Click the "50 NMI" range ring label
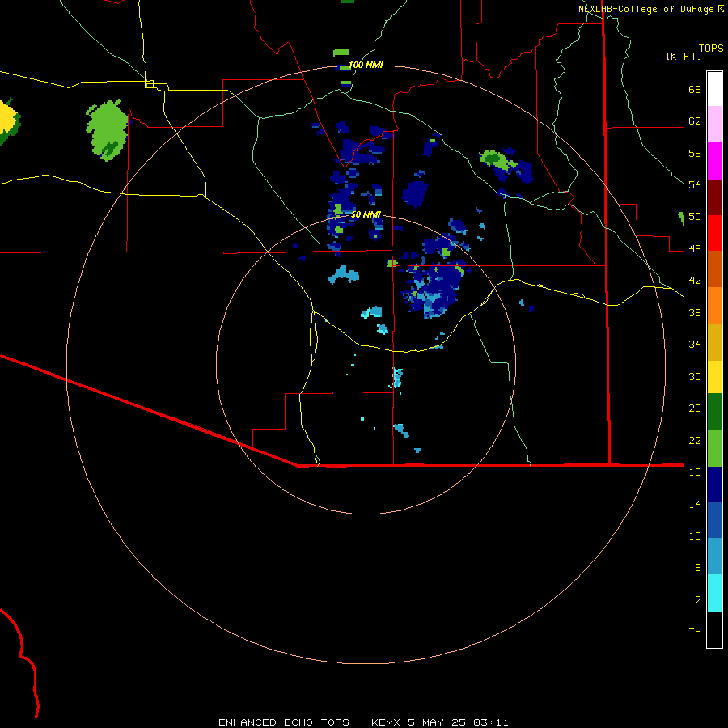The image size is (728, 728). [366, 214]
